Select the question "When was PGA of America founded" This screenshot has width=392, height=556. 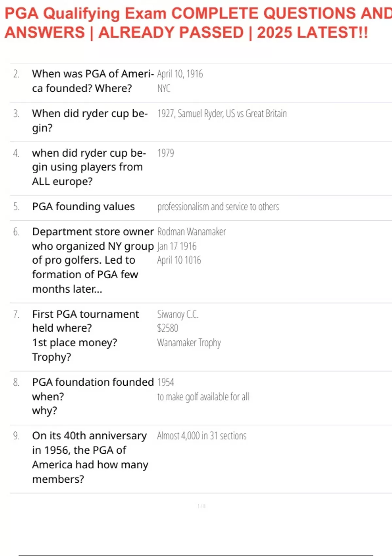point(92,81)
